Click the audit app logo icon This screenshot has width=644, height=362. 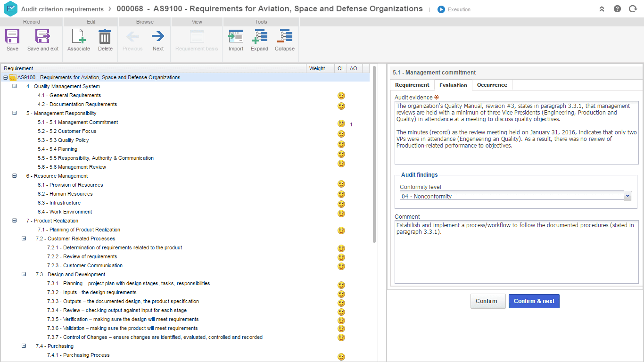pos(10,9)
